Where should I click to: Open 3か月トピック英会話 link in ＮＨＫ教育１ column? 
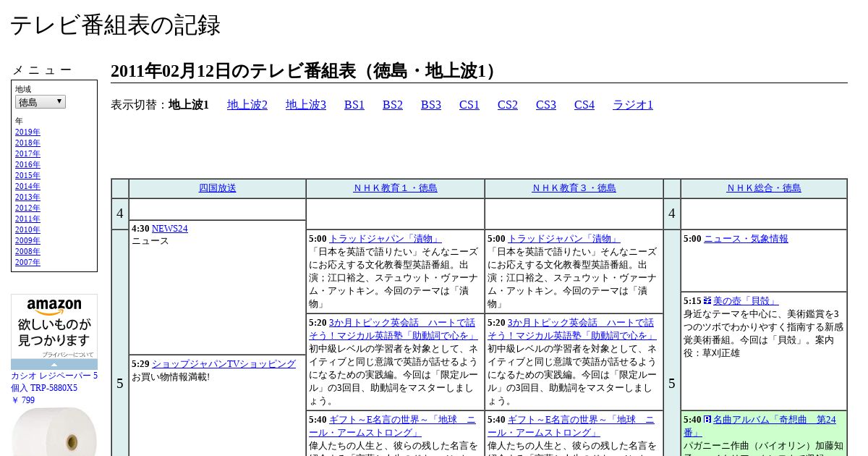coord(393,329)
